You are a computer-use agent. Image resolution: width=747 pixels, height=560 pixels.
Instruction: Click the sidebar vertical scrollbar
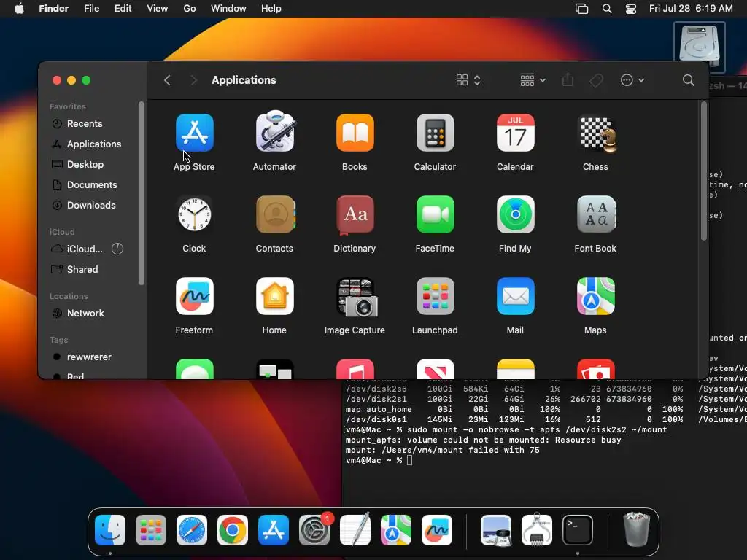[x=141, y=192]
